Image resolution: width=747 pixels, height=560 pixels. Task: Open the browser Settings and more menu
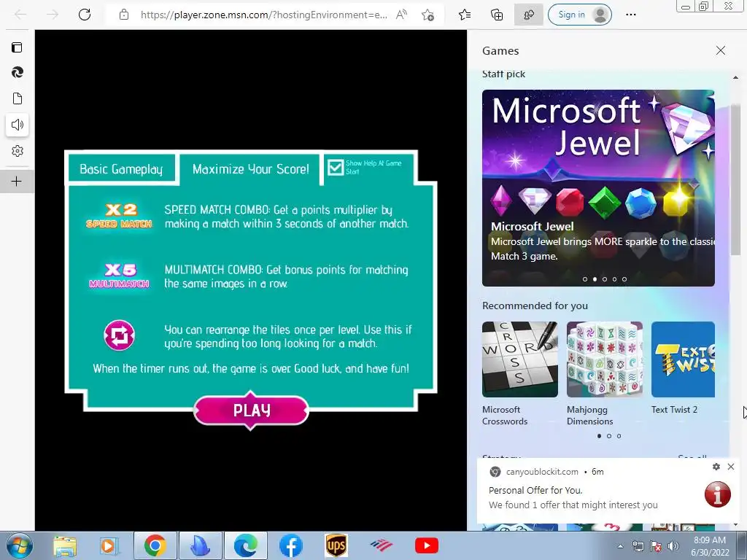pyautogui.click(x=631, y=15)
